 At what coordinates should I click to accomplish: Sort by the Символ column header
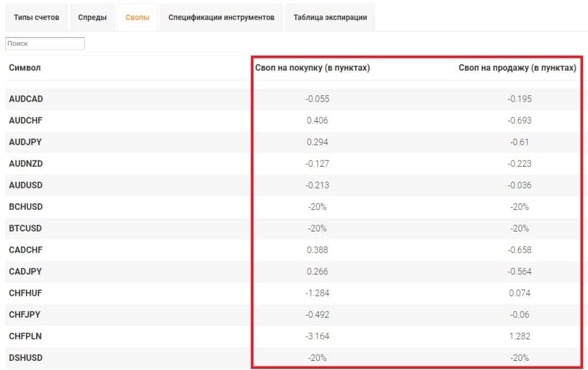(x=25, y=68)
